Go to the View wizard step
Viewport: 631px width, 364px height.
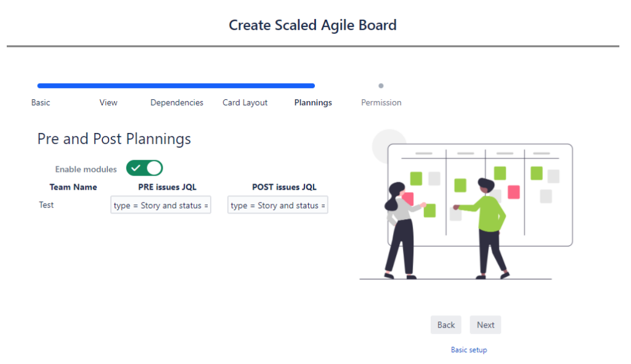point(108,103)
